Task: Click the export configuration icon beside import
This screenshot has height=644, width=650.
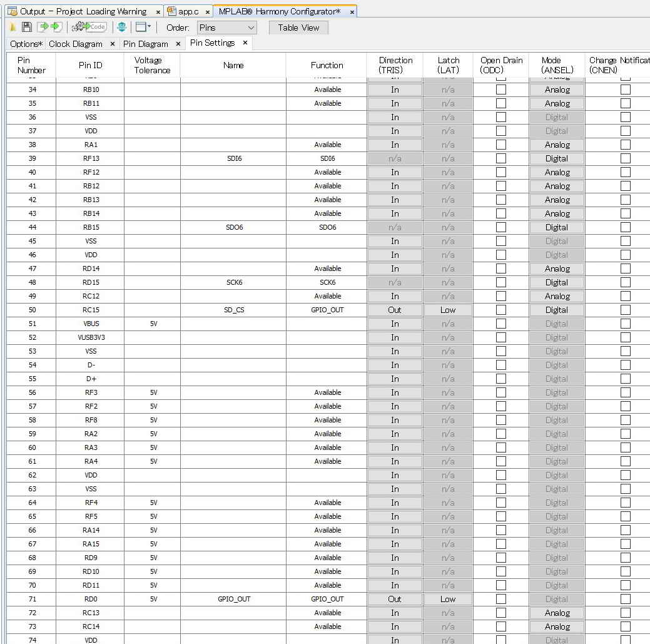Action: click(x=57, y=28)
